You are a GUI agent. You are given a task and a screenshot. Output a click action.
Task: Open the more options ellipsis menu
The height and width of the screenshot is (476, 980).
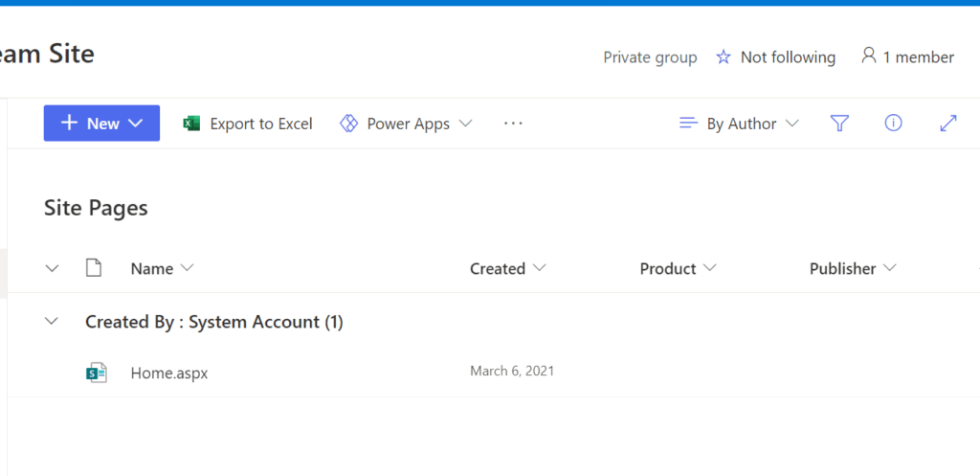point(513,124)
